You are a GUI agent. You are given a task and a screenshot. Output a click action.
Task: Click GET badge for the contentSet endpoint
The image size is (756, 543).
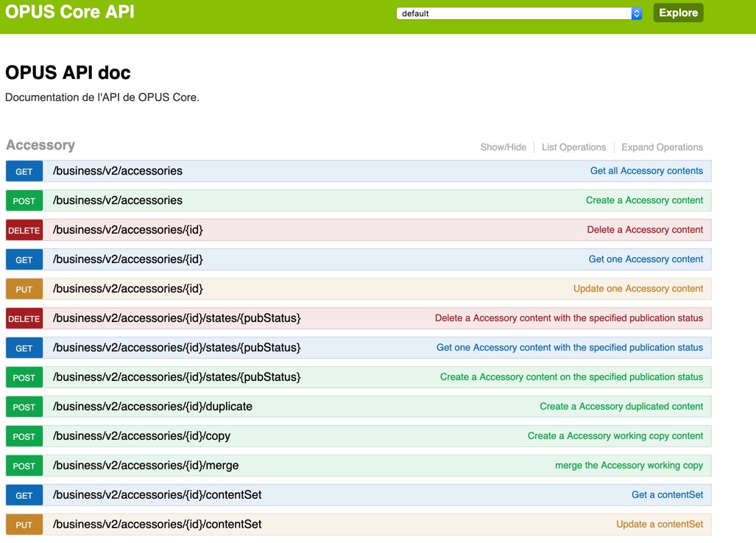click(24, 495)
